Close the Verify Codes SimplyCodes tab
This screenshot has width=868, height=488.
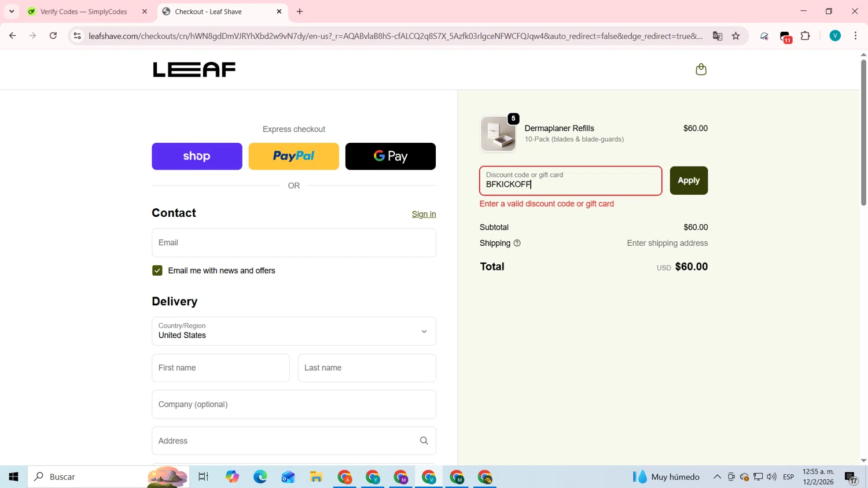(x=145, y=12)
